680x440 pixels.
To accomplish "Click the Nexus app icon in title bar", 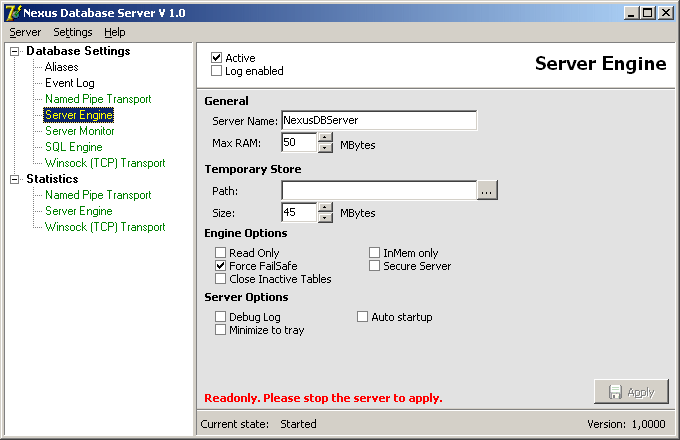I will (x=12, y=13).
